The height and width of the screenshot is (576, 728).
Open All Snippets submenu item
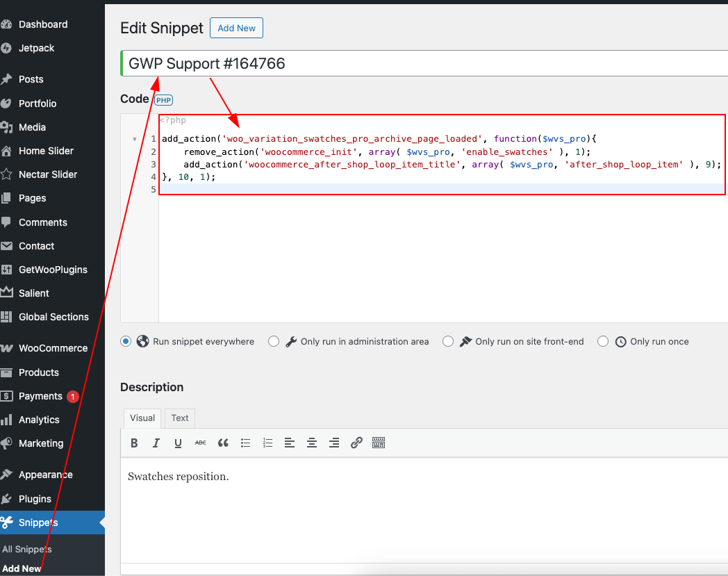[x=27, y=549]
